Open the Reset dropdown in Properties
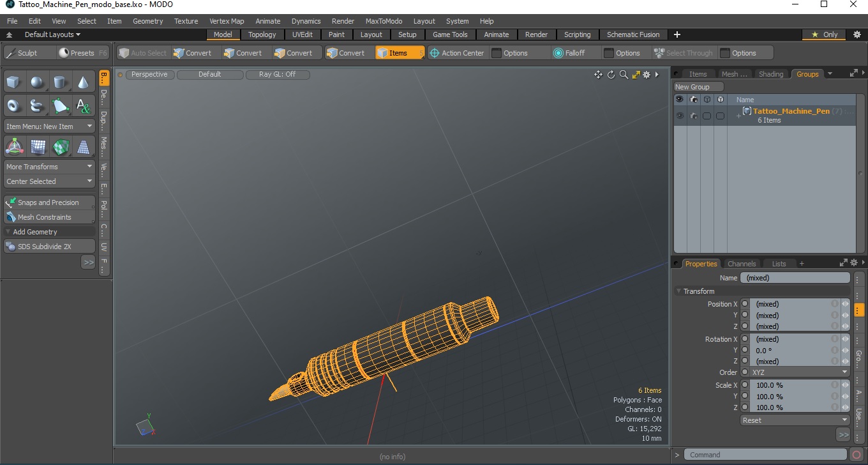 coord(795,420)
